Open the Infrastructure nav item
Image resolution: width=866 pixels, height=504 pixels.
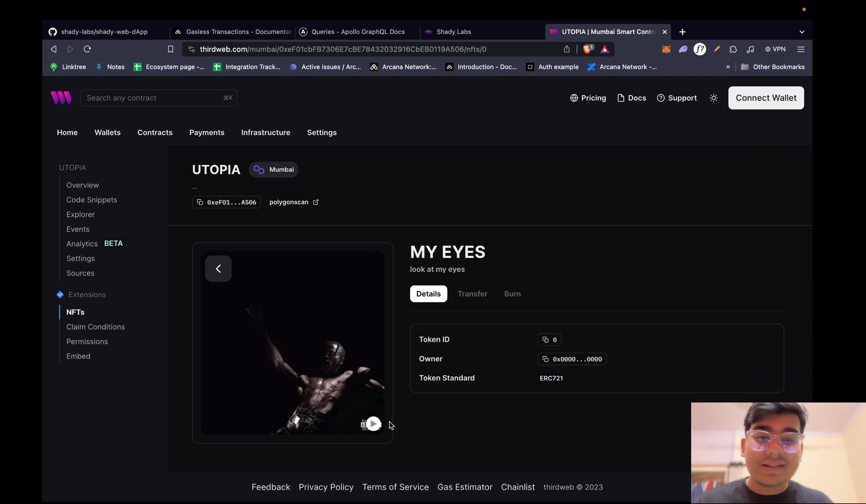(x=266, y=132)
